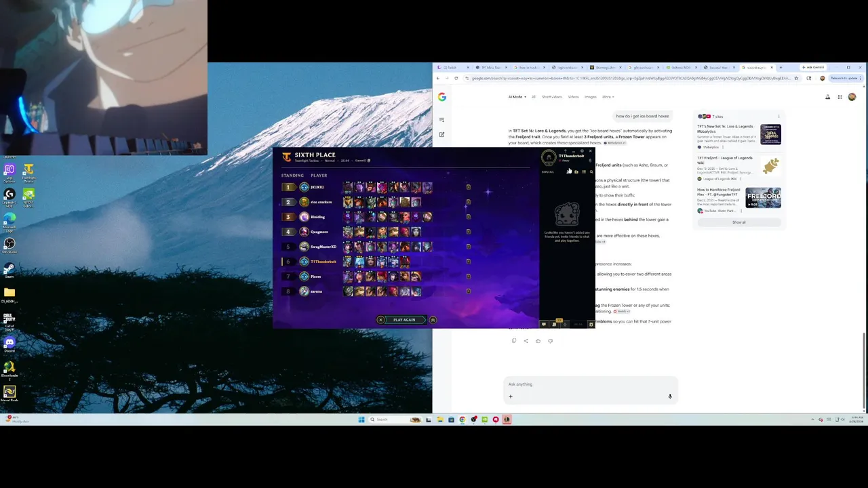The image size is (868, 488).
Task: Open Microsoft Edge desktop shortcut
Action: click(9, 221)
